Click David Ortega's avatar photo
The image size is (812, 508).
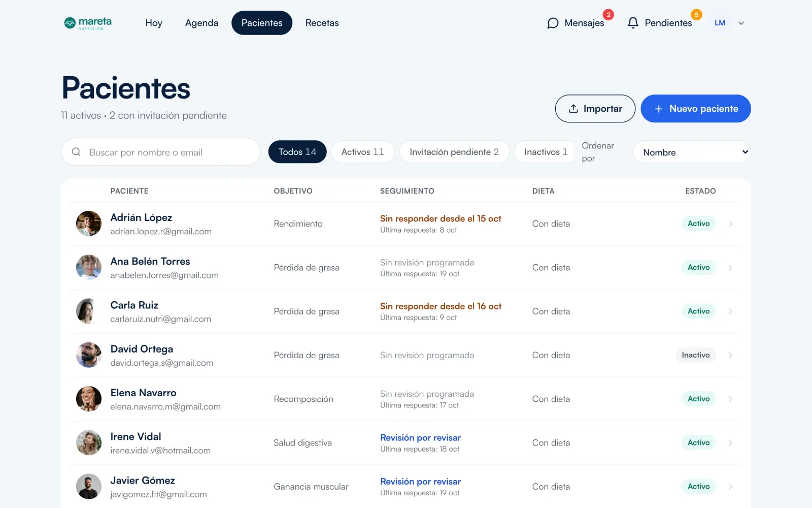click(89, 355)
